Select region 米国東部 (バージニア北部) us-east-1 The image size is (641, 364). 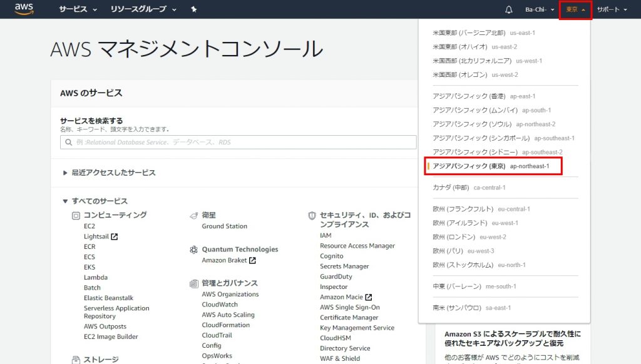[484, 33]
